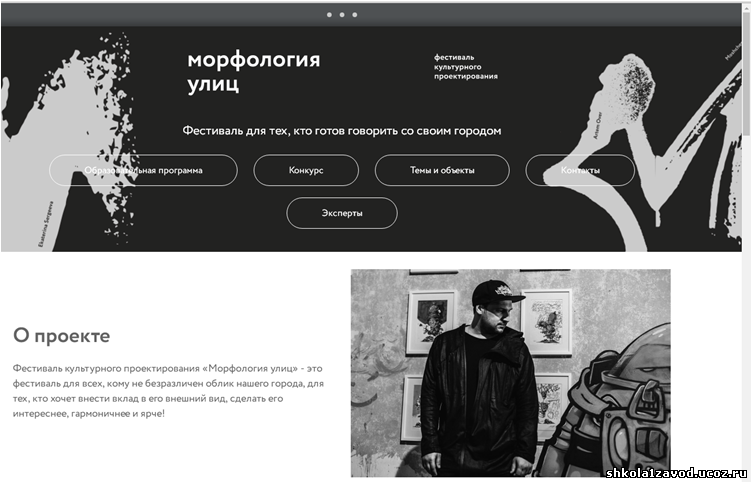Click the third dot in top bar

[x=355, y=15]
